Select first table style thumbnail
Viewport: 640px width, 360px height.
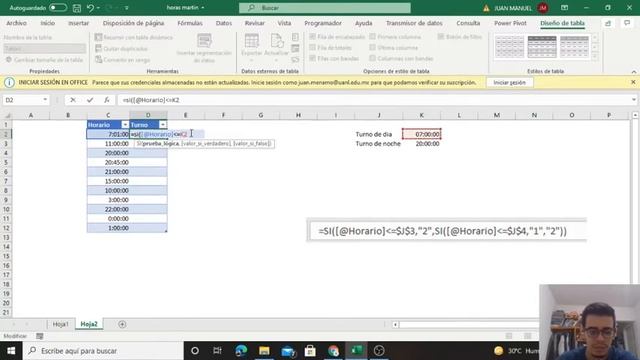[509, 47]
